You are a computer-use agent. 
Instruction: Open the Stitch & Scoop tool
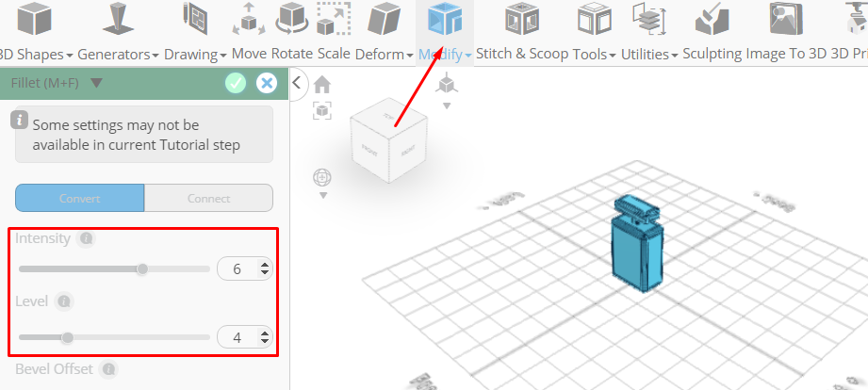point(522,33)
